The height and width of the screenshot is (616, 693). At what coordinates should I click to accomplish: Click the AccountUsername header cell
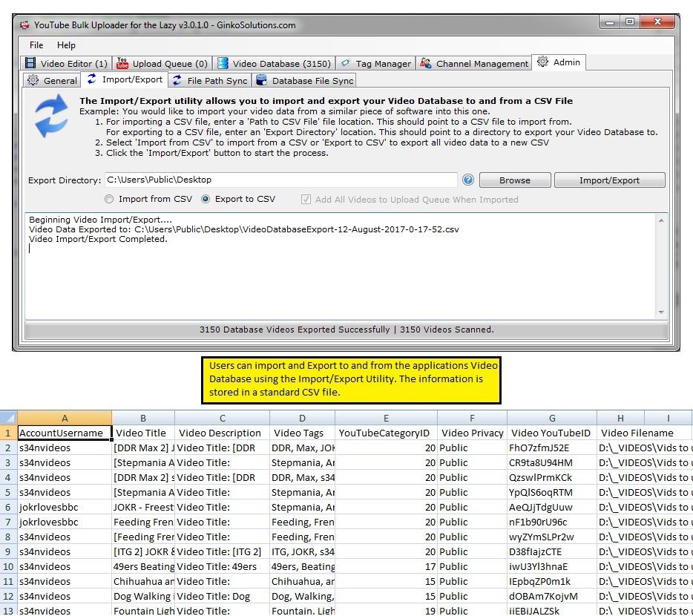click(65, 433)
